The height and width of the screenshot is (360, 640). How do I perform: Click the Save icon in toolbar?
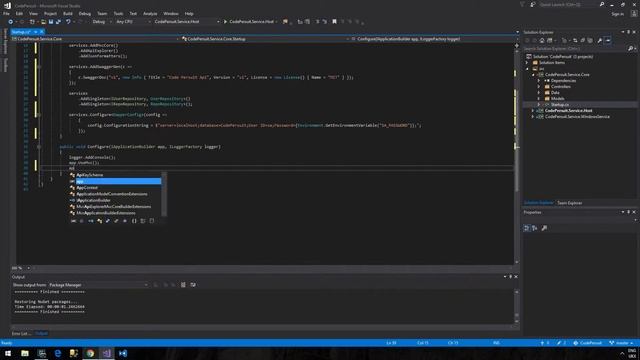coord(51,22)
